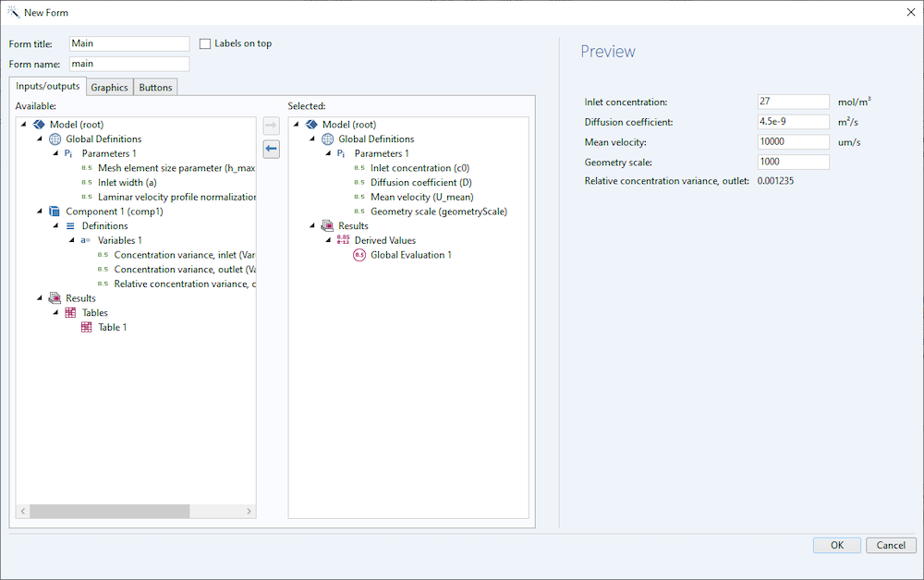This screenshot has width=924, height=580.
Task: Collapse Tables node in Available tree
Action: pyautogui.click(x=55, y=313)
